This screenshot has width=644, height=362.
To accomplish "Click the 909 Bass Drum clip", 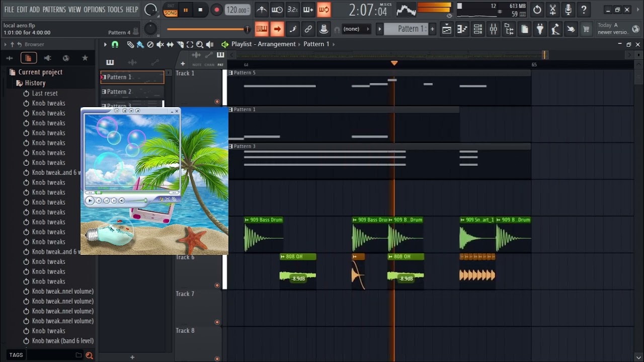I will point(264,234).
